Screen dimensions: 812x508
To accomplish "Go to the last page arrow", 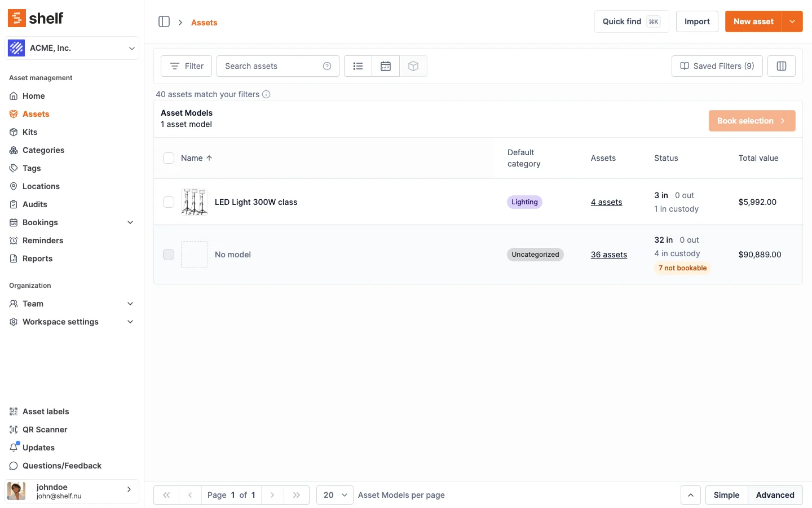I will point(297,495).
